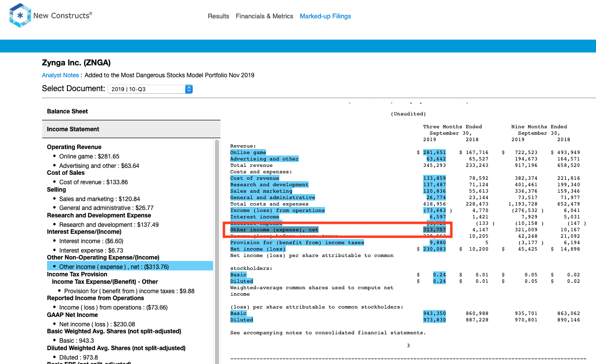Click Total costs and expenses value 418,956
The image size is (596, 364).
pos(434,204)
